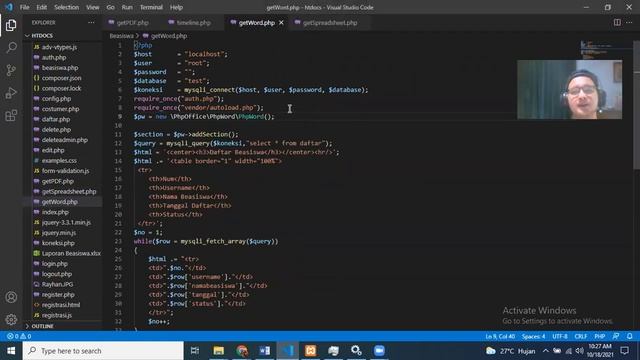
Task: Open Windows Start menu
Action: (x=11, y=351)
